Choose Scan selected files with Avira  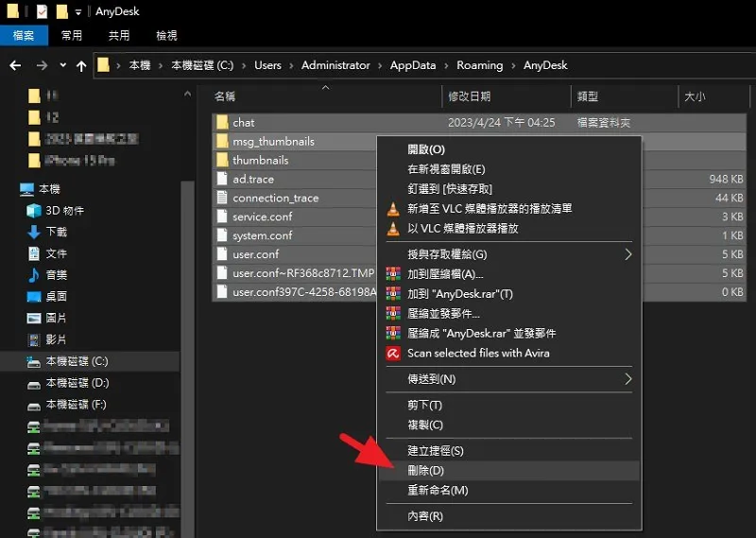(509, 354)
